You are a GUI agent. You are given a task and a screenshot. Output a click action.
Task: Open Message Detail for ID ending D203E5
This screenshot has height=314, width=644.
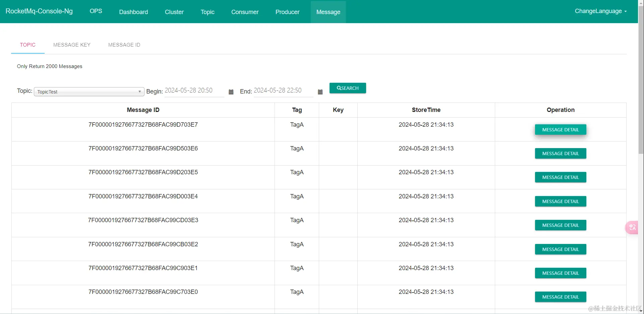click(x=561, y=177)
